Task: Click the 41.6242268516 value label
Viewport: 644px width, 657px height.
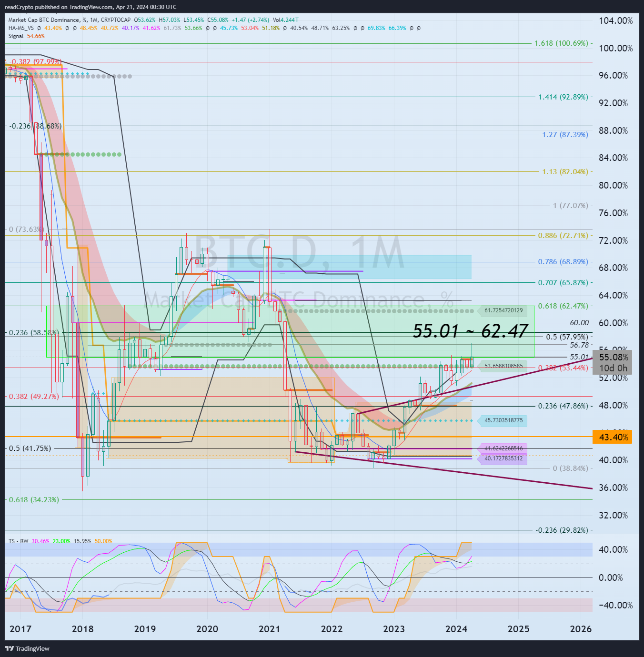Action: click(503, 448)
